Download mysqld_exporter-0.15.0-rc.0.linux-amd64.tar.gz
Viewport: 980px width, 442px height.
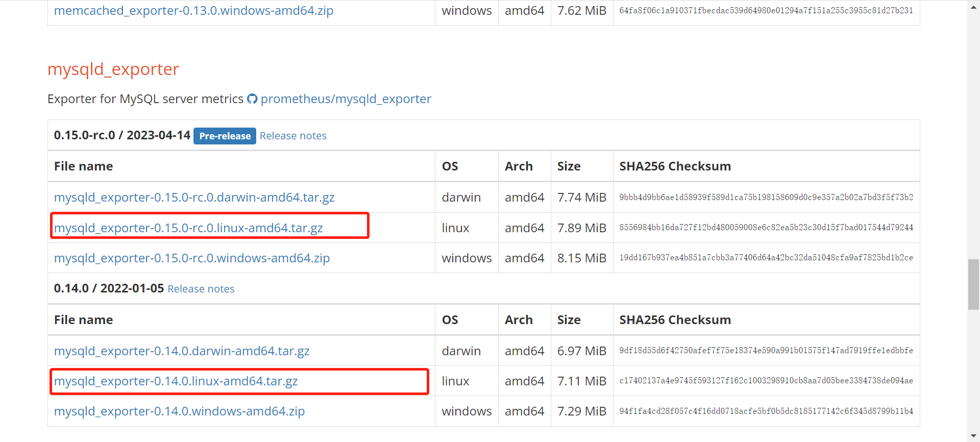point(188,228)
